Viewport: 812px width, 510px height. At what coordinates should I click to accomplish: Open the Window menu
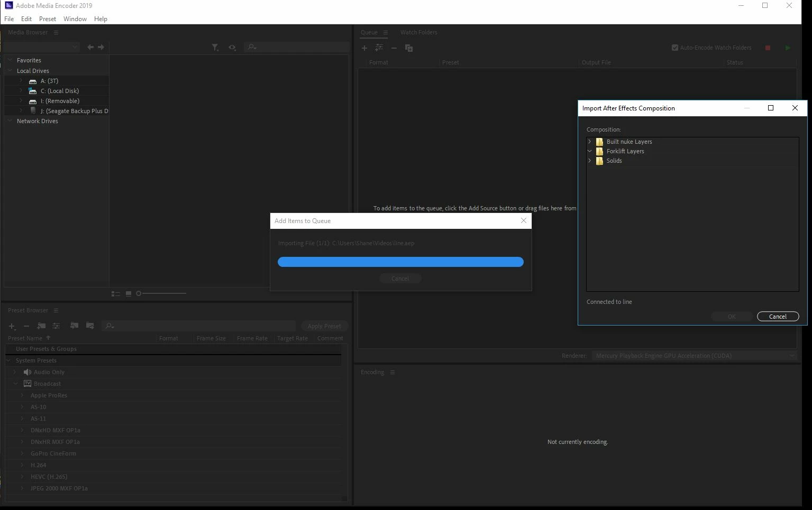pyautogui.click(x=75, y=18)
